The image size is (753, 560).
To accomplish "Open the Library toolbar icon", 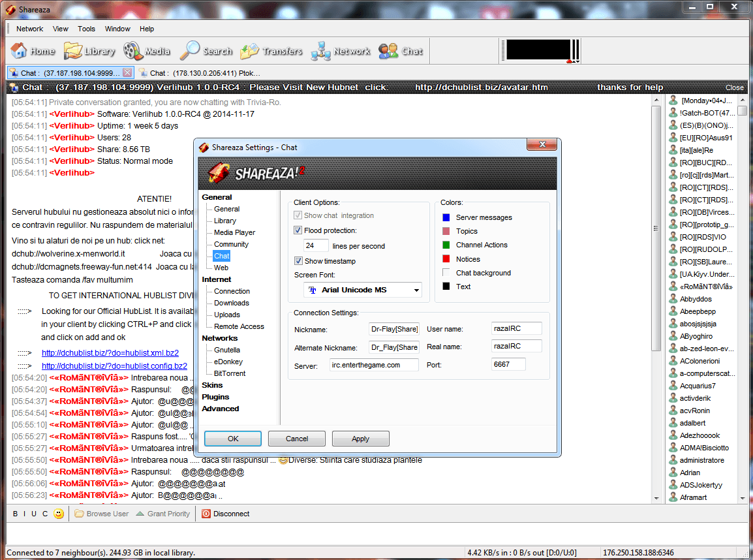I will click(72, 51).
